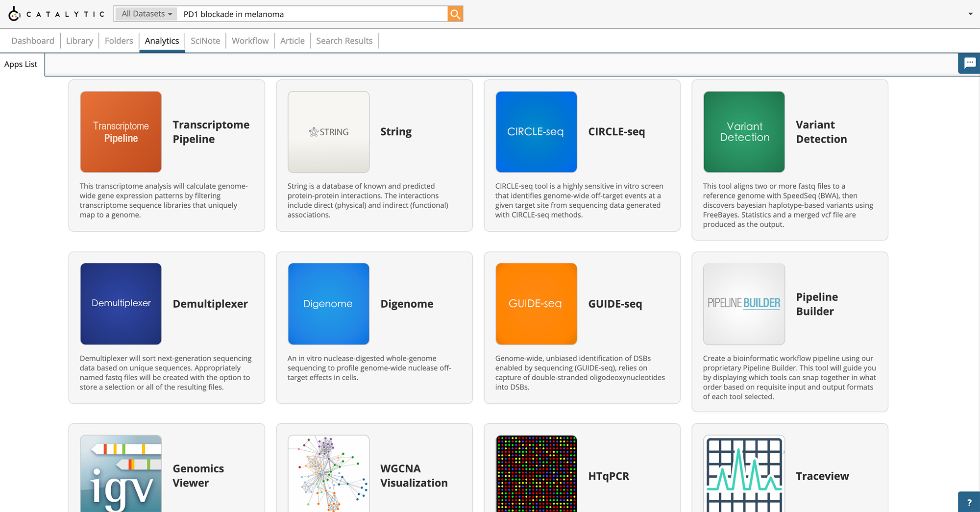The height and width of the screenshot is (512, 980).
Task: Open the chat message icon
Action: pyautogui.click(x=969, y=63)
